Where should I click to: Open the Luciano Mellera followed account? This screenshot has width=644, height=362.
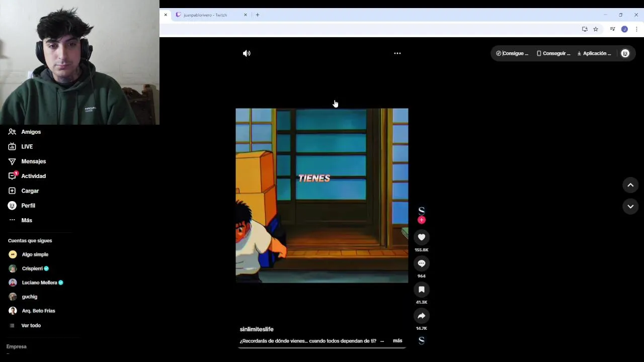tap(40, 283)
